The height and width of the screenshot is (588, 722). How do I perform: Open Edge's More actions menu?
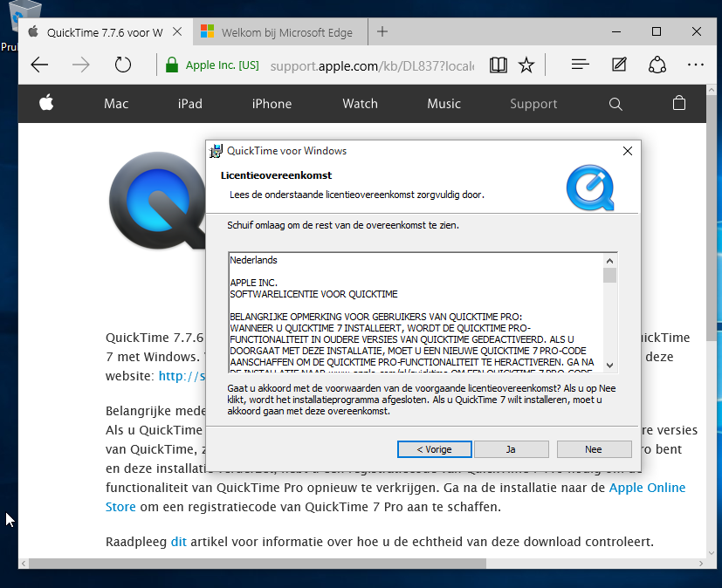tap(695, 65)
